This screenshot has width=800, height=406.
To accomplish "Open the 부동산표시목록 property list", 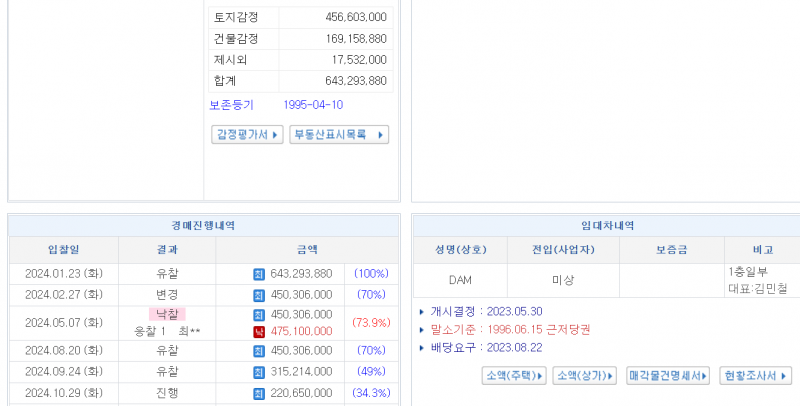I will coord(338,135).
